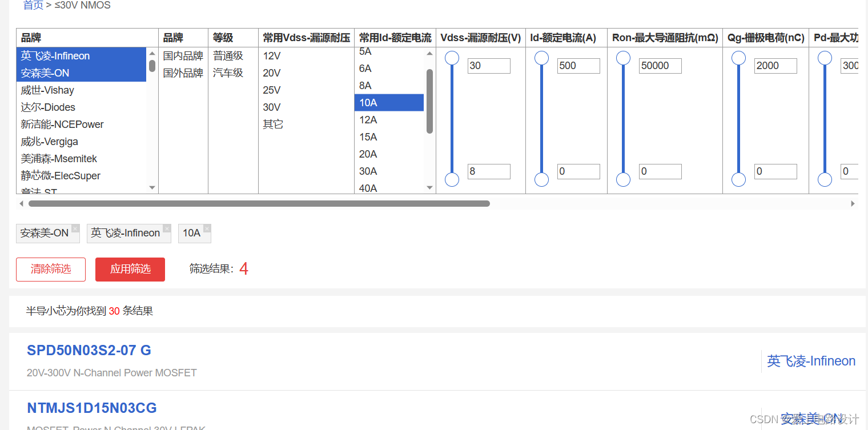Click the 清除筛选 button
Screen dimensions: 868x430
[x=51, y=270]
